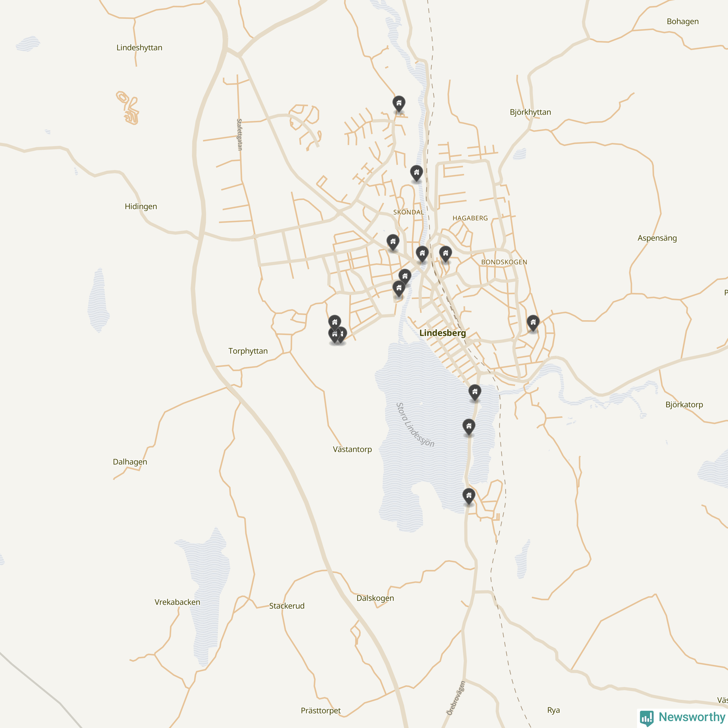The height and width of the screenshot is (728, 728).
Task: Select the house marker north of Sköndal
Action: click(x=416, y=173)
